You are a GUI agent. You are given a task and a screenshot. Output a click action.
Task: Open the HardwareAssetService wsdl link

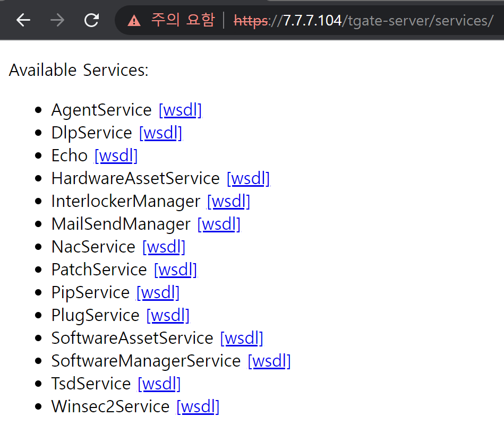(248, 178)
